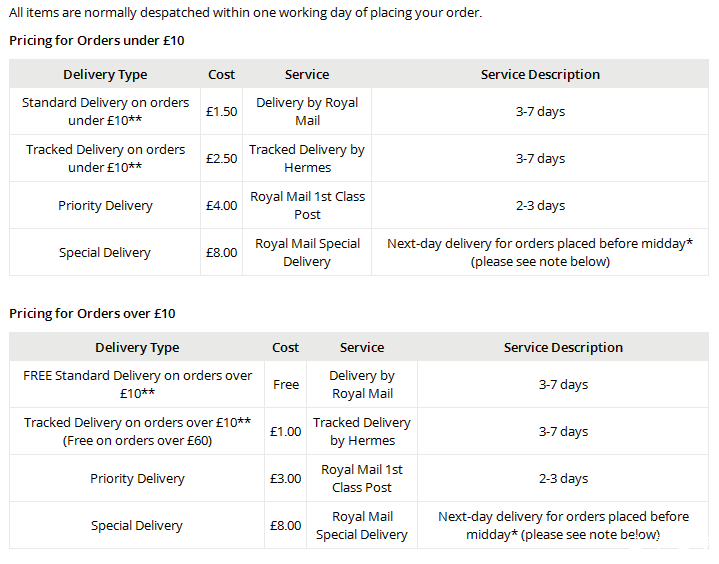Screen dimensions: 719x564
Task: Click the 'Free' cost cell
Action: 286,384
